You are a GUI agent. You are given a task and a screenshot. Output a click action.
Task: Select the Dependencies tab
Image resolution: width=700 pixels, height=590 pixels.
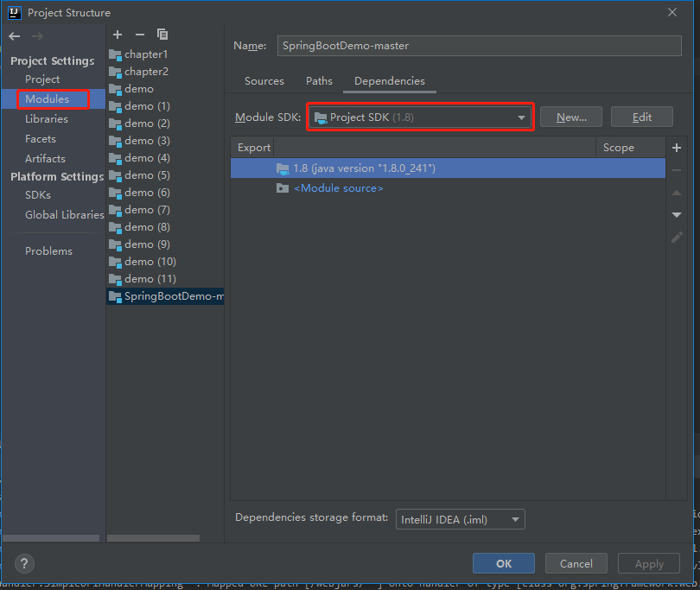(x=390, y=81)
